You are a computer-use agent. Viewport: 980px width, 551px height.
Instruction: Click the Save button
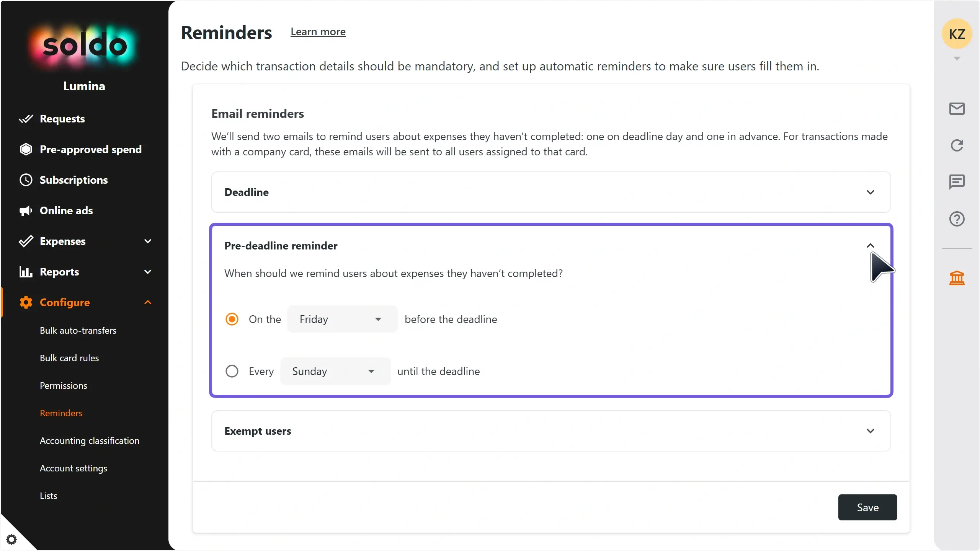point(867,507)
